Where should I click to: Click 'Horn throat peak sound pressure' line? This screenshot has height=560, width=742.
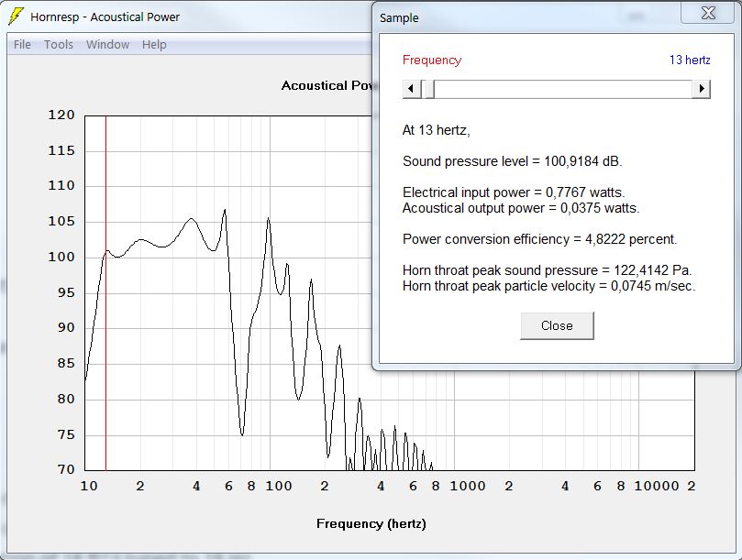tap(547, 270)
